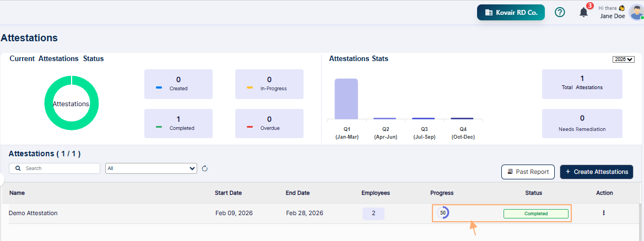Click the Attestations Stats heading
The width and height of the screenshot is (644, 241).
(x=359, y=59)
